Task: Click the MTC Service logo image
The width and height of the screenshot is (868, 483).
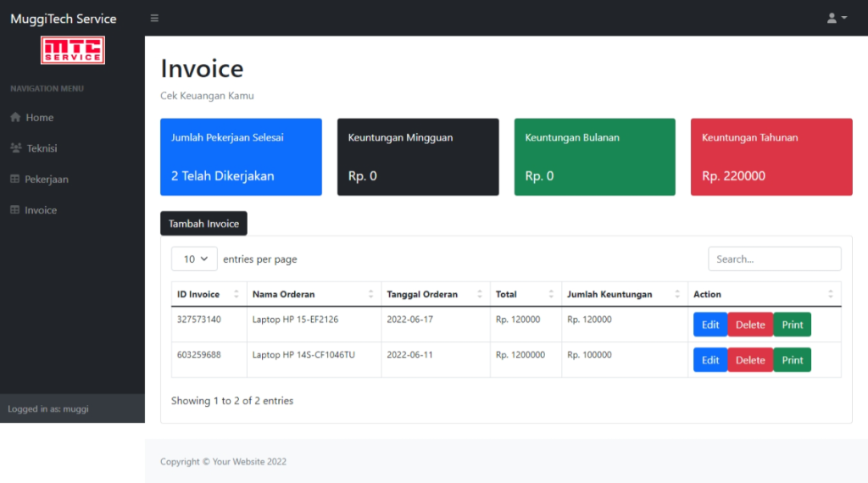Action: (x=73, y=50)
